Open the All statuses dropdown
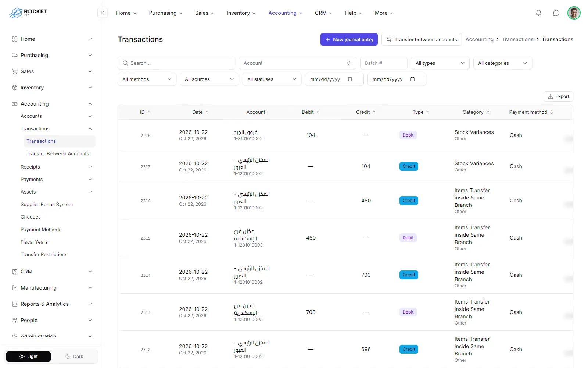 click(x=272, y=79)
